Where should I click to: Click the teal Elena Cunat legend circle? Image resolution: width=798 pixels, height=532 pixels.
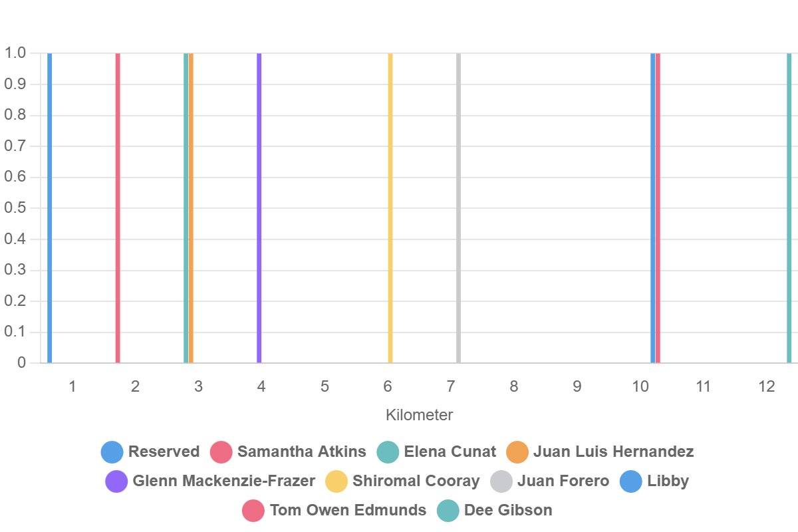(x=387, y=452)
